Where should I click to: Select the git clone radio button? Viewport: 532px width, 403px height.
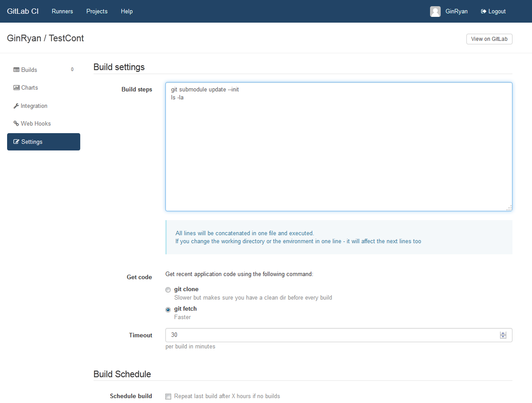click(168, 290)
